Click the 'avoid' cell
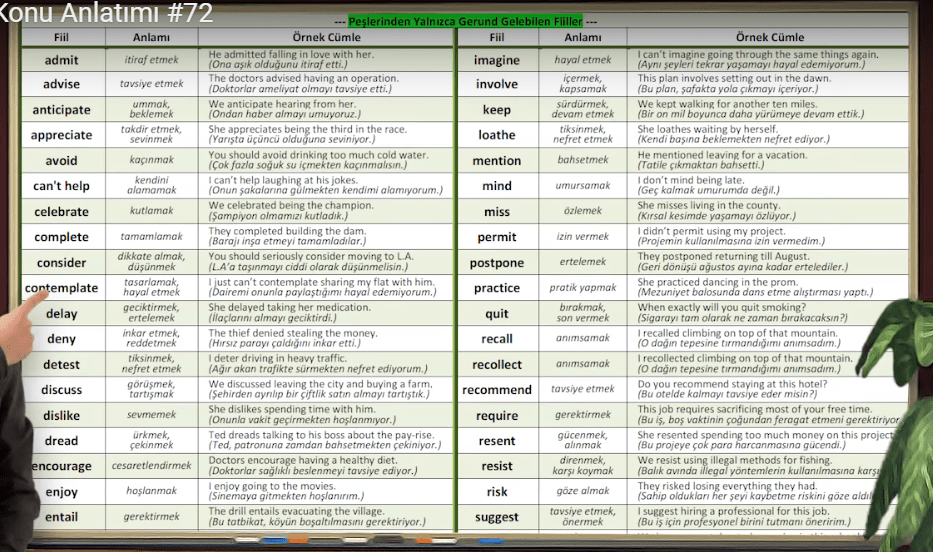 click(x=61, y=161)
